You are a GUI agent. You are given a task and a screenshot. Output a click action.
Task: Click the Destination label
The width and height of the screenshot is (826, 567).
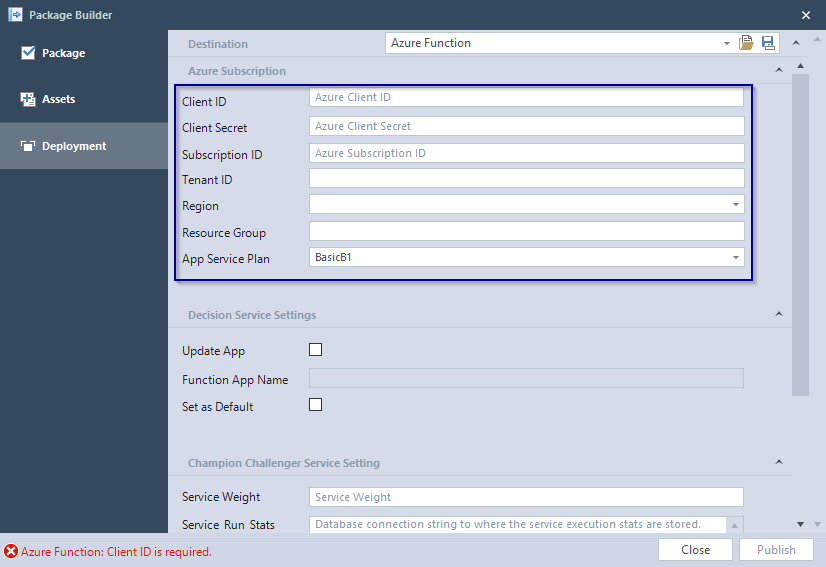218,44
